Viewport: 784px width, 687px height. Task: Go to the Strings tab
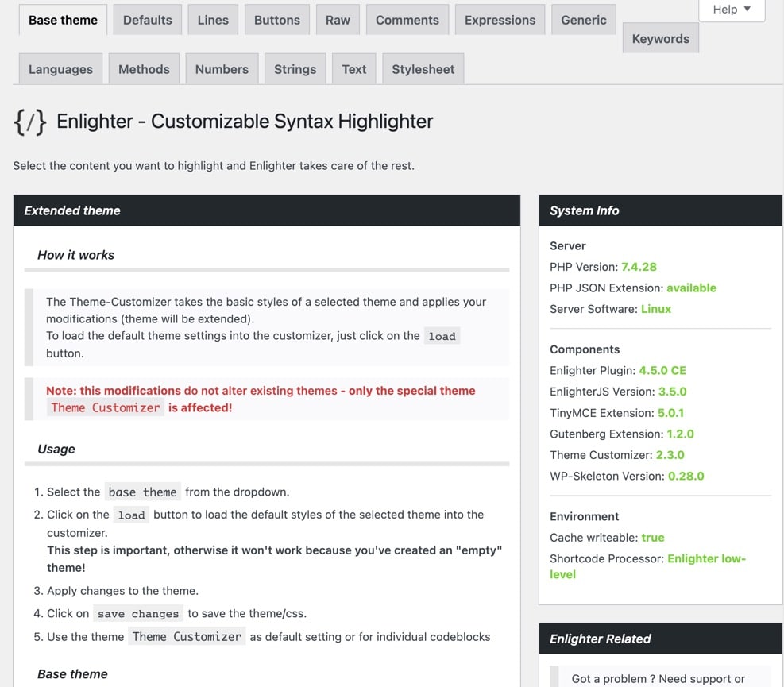coord(295,69)
